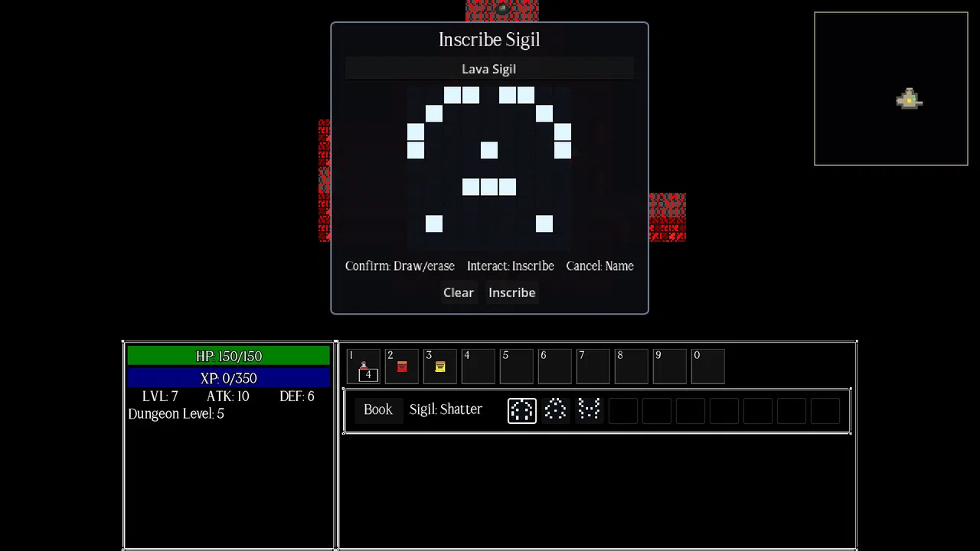Image resolution: width=980 pixels, height=551 pixels.
Task: Select empty hotbar slot 4
Action: 478,367
